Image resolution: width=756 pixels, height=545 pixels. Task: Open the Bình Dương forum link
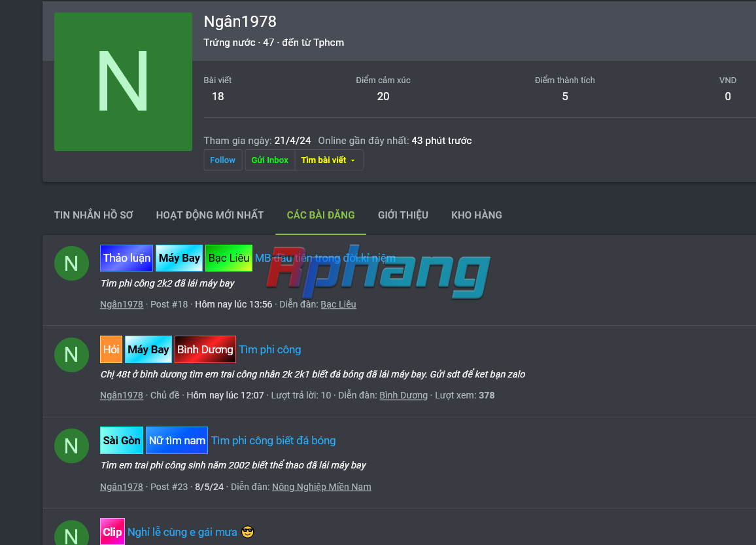click(404, 395)
